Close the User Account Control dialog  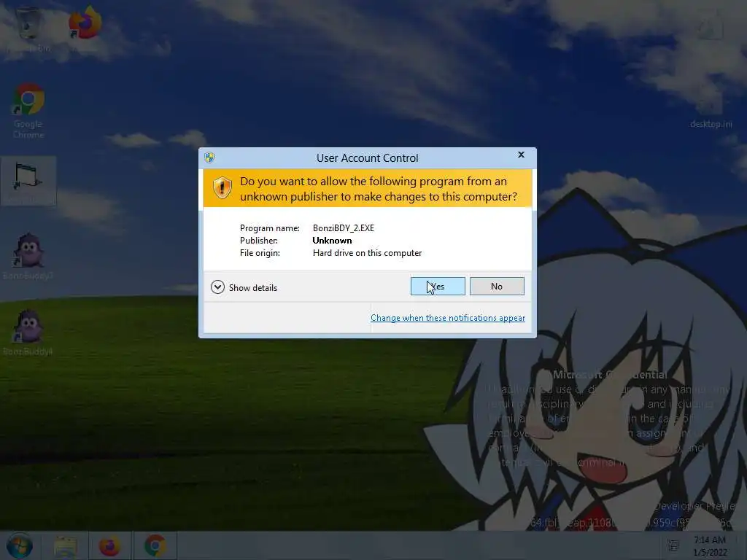[x=521, y=155]
